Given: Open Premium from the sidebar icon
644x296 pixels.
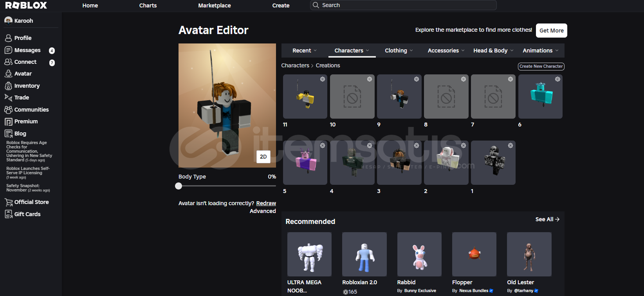Looking at the screenshot, I should (8, 122).
